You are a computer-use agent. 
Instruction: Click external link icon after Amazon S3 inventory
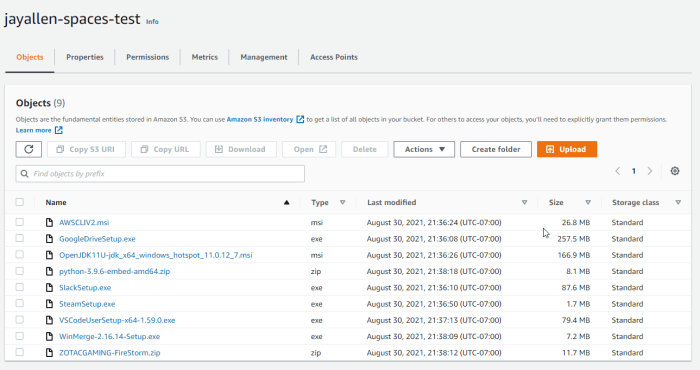click(x=300, y=119)
